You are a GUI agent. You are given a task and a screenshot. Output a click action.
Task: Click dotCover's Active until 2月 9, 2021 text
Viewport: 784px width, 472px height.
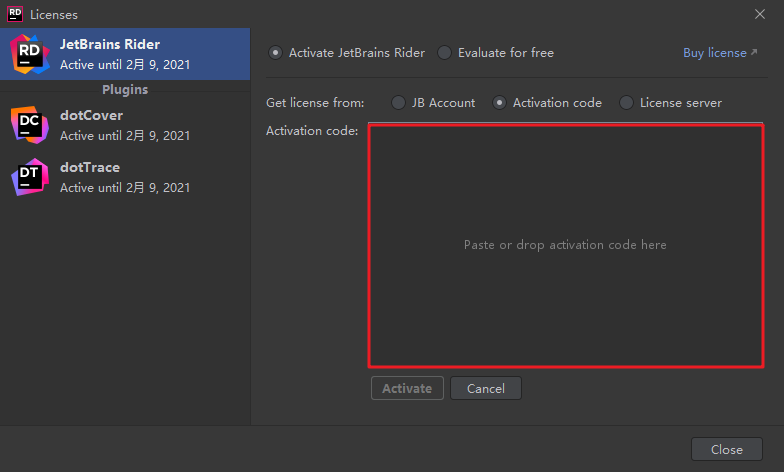point(125,136)
